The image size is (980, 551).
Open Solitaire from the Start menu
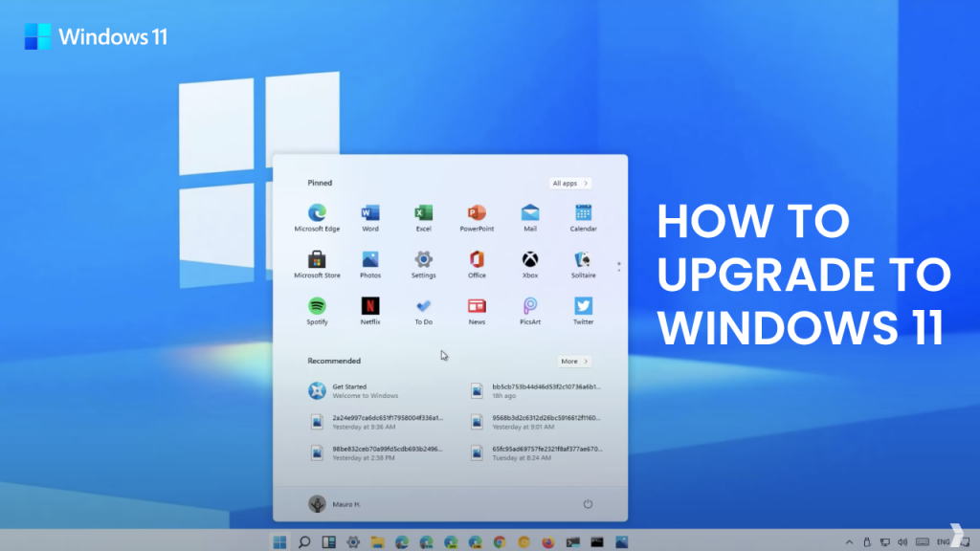pos(584,260)
